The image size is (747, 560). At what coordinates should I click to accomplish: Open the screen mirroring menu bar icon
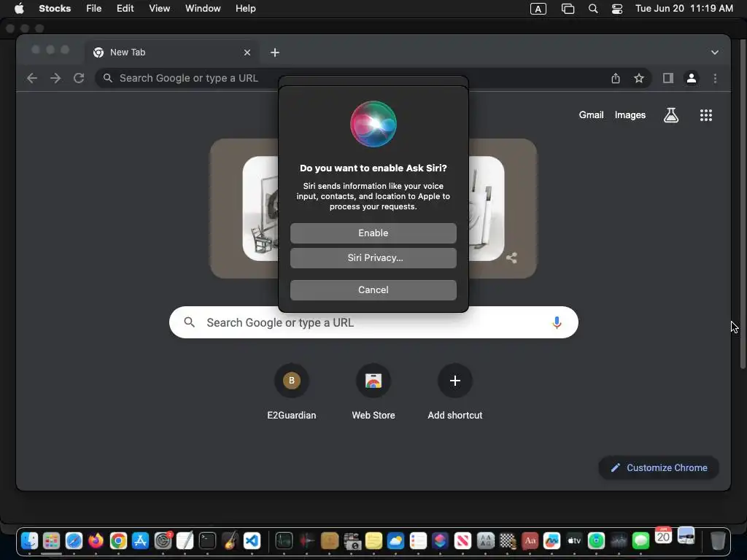point(568,9)
